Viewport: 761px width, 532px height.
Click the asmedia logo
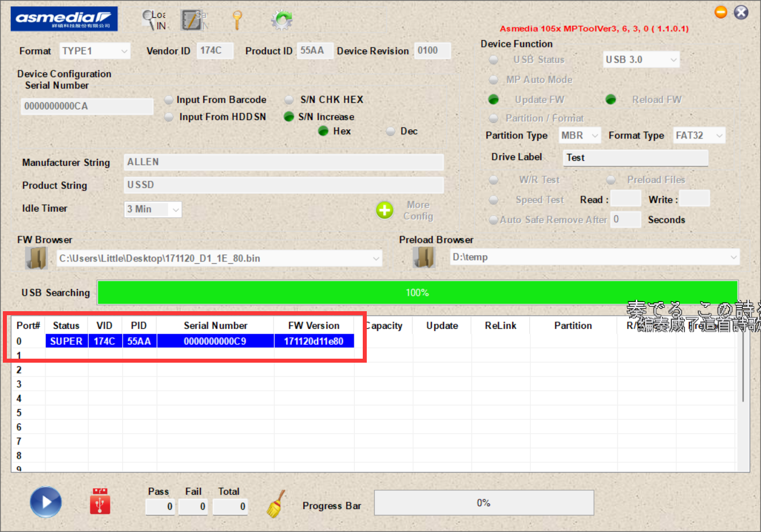64,19
